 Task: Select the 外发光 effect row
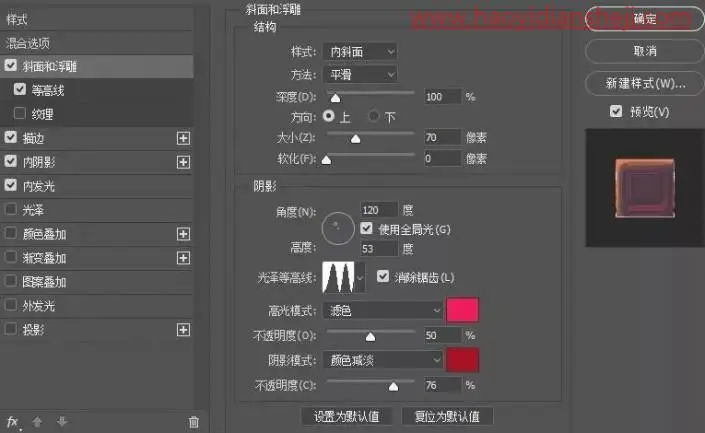tap(97, 306)
